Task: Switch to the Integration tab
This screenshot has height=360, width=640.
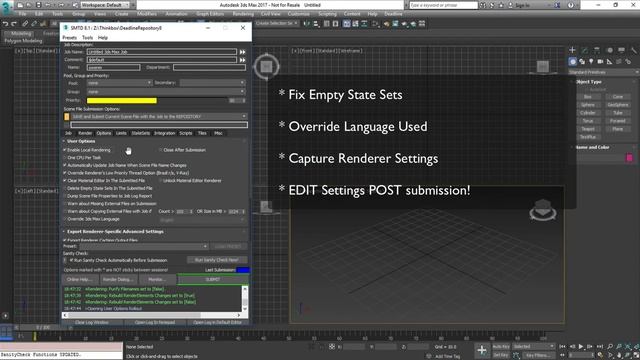Action: (164, 133)
